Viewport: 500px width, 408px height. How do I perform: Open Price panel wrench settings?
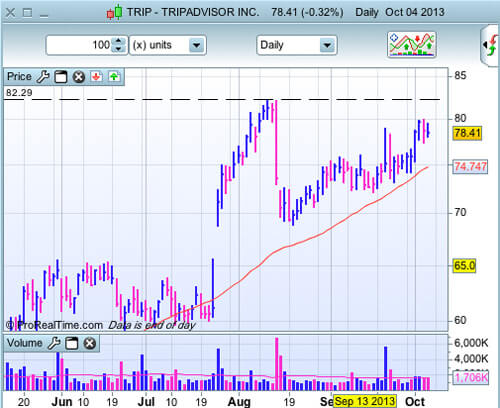[43, 77]
